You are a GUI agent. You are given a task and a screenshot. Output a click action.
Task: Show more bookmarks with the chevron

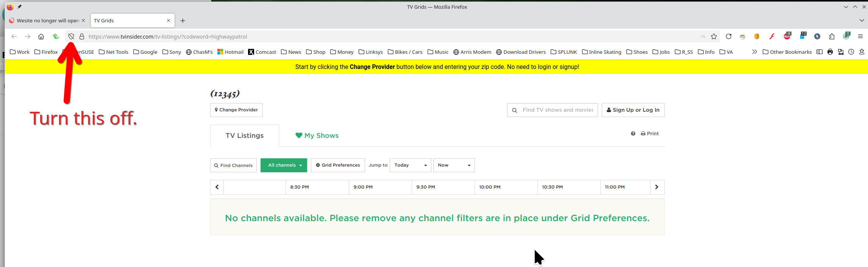(x=754, y=52)
